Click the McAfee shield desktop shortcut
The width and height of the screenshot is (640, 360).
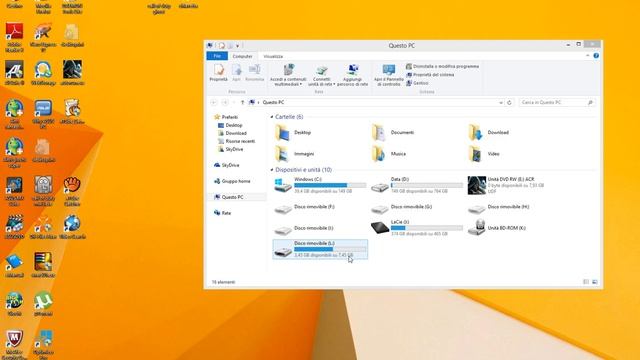coord(14,344)
